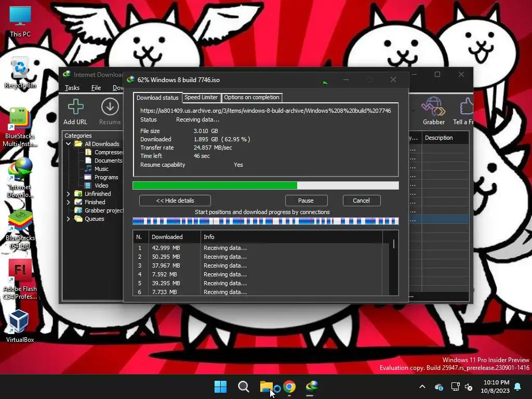Switch to Download status tab
The width and height of the screenshot is (532, 399).
click(x=157, y=98)
